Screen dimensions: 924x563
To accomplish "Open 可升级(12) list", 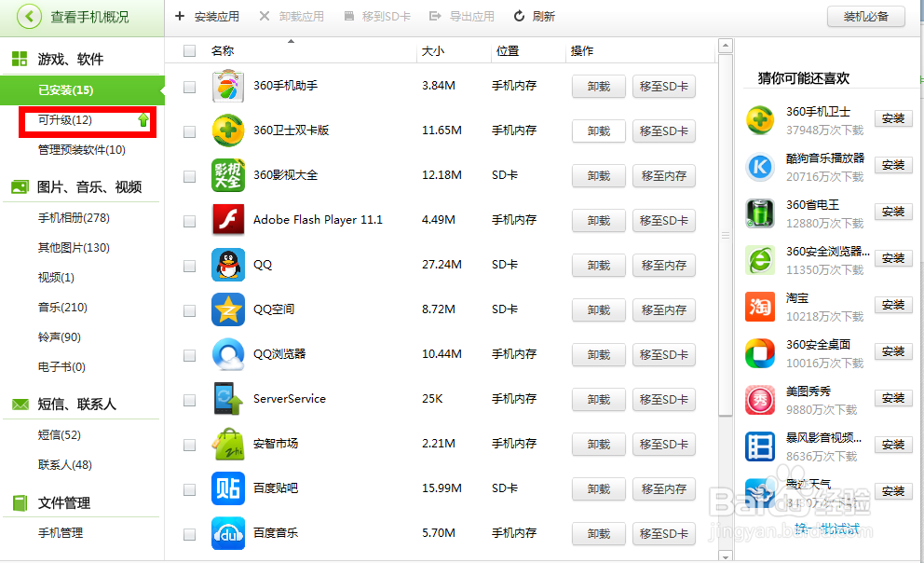I will coord(65,120).
